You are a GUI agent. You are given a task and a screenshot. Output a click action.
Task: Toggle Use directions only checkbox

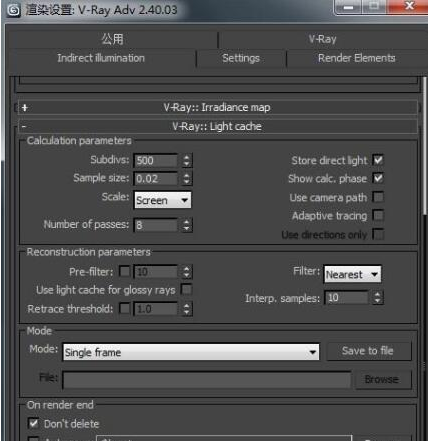click(x=378, y=234)
